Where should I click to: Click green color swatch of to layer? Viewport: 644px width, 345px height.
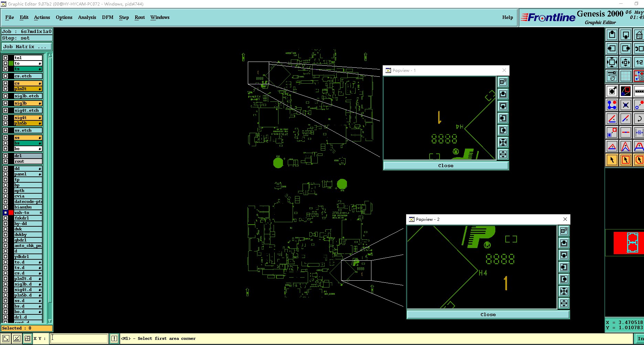[x=11, y=63]
